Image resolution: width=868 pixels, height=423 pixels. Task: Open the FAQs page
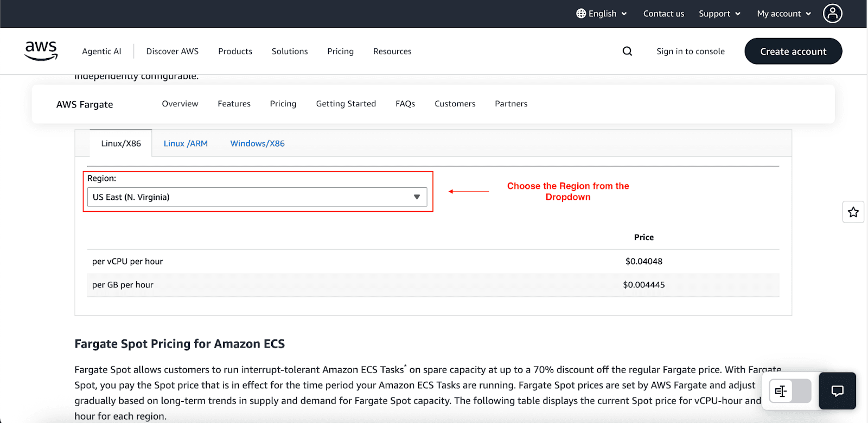click(405, 104)
